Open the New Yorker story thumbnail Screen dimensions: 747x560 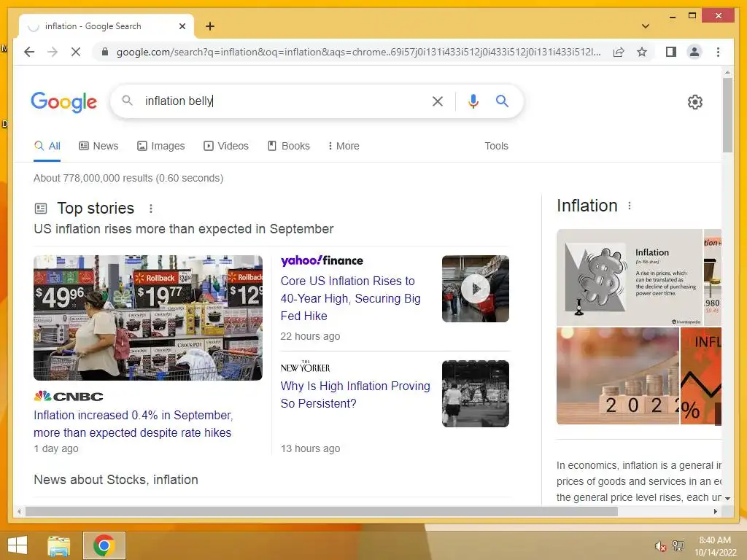click(x=476, y=394)
